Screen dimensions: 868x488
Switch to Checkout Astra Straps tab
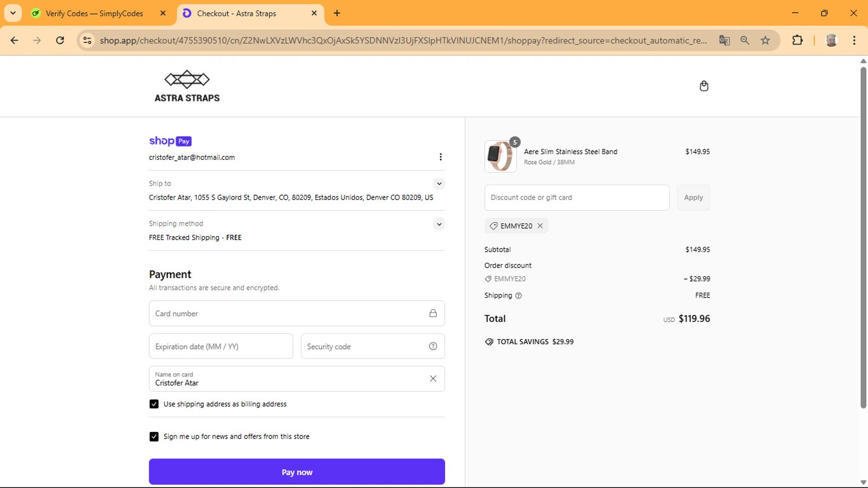click(x=250, y=13)
